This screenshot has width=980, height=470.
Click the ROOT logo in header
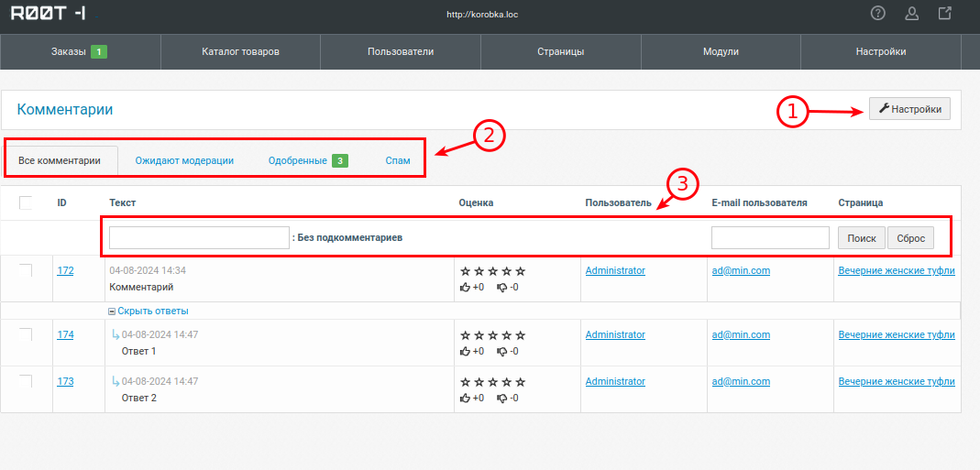point(48,13)
